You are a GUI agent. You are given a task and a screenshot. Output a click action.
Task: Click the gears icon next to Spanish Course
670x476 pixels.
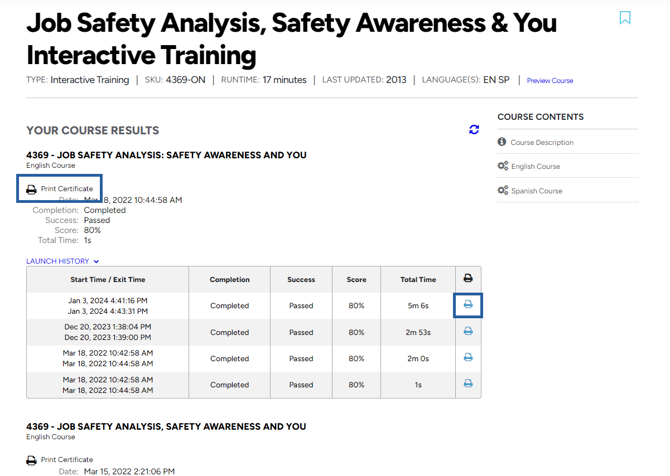[x=503, y=190]
